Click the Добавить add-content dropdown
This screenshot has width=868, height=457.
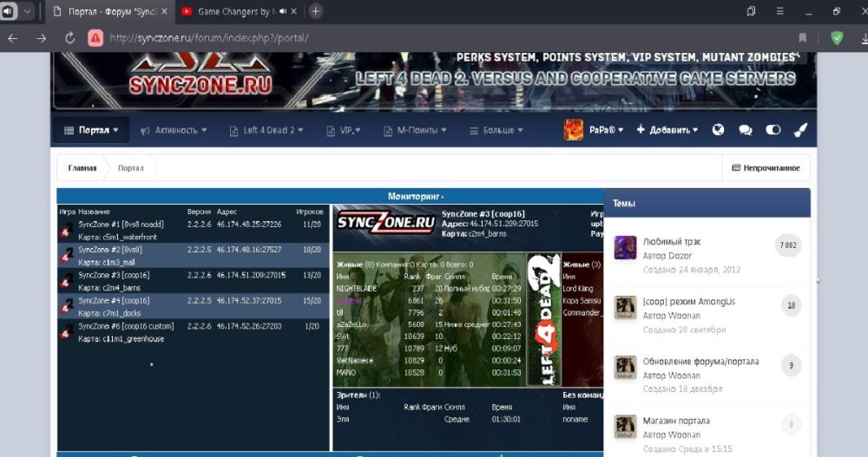coord(667,130)
